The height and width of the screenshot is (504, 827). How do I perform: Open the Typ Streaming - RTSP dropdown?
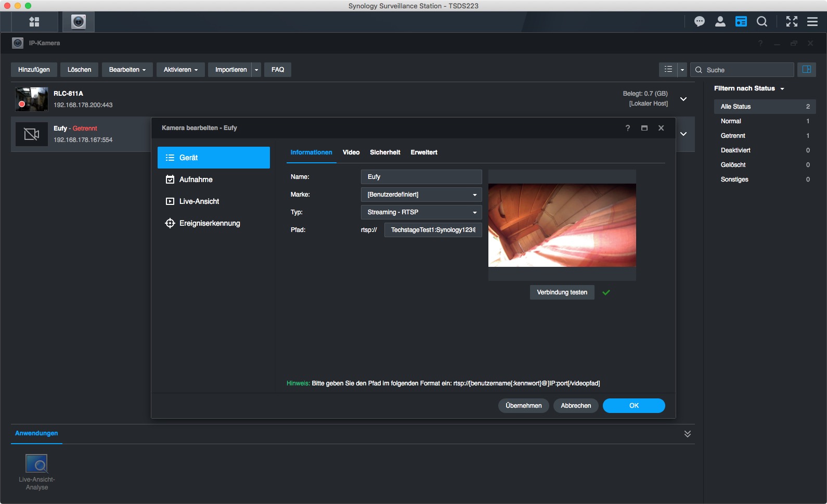click(x=421, y=212)
